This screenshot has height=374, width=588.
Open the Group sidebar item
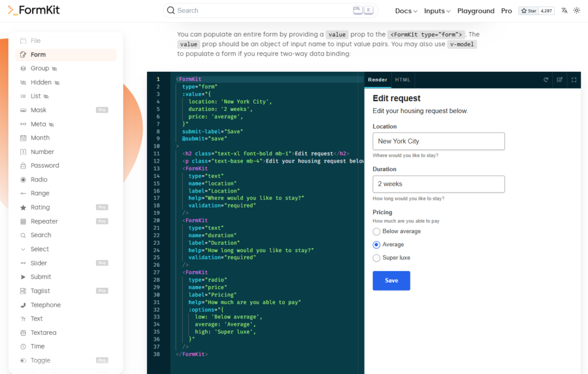[x=65, y=68]
